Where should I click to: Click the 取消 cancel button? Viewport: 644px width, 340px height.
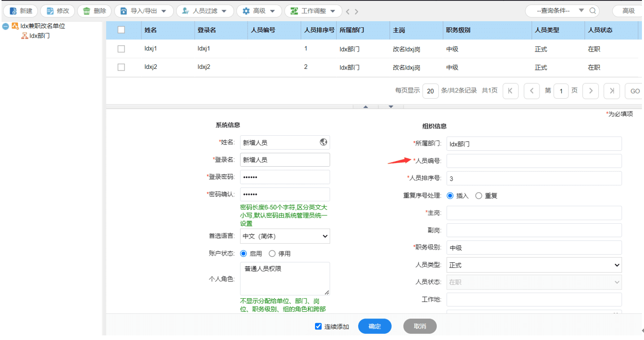pyautogui.click(x=420, y=326)
